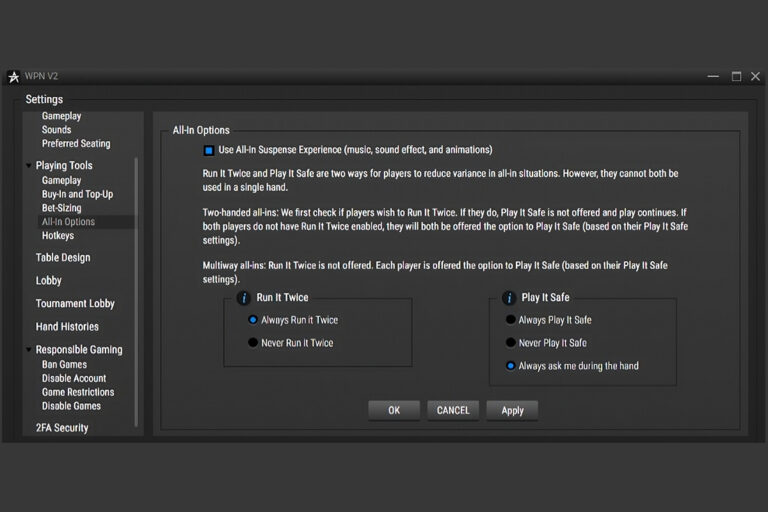
Task: Choose Always ask me during the hand
Action: 510,366
